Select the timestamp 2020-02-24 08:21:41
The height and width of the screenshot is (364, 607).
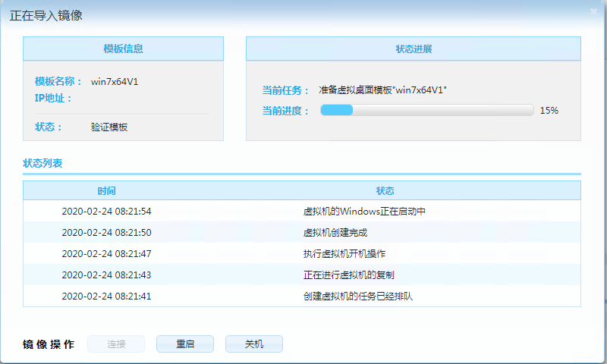coord(106,297)
